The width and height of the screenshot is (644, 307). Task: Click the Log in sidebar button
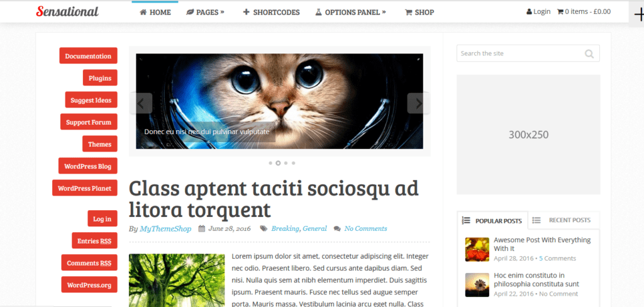[x=103, y=219]
